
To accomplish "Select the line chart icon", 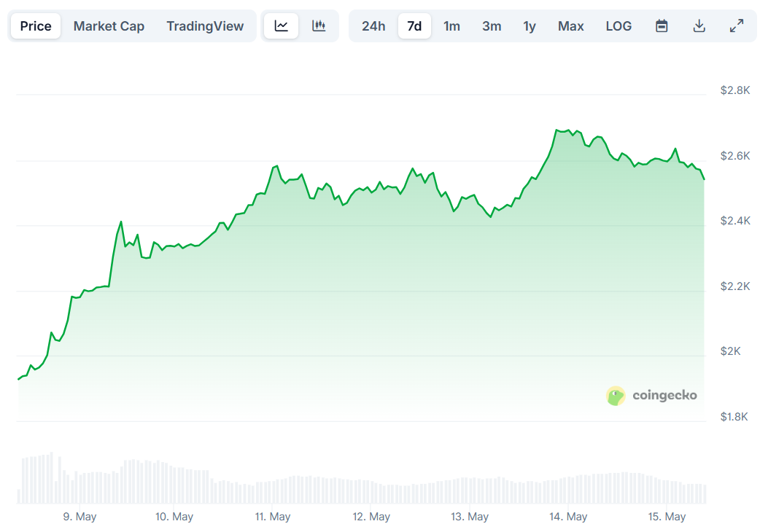I will point(281,26).
